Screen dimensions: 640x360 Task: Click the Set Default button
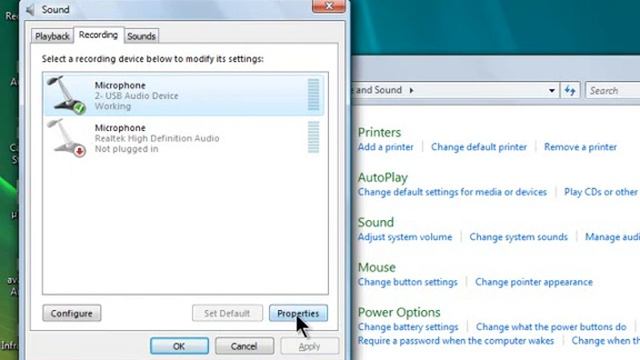tap(227, 313)
